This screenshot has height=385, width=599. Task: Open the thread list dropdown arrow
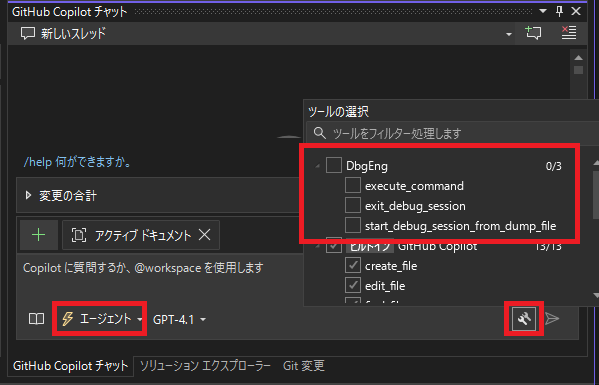(508, 34)
